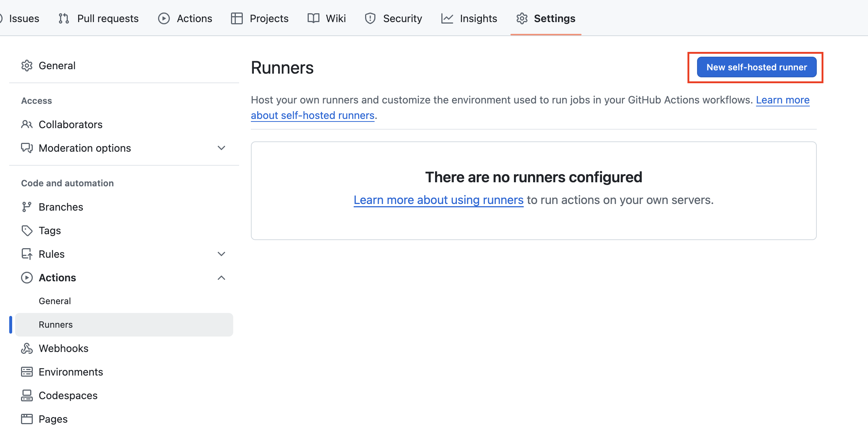Click New self-hosted runner button

756,67
